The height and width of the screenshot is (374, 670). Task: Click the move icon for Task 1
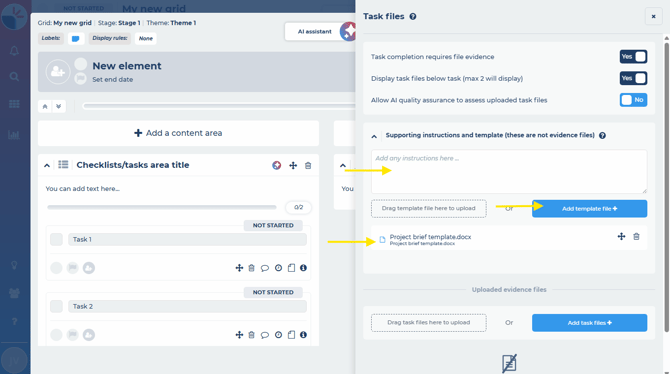click(x=239, y=268)
